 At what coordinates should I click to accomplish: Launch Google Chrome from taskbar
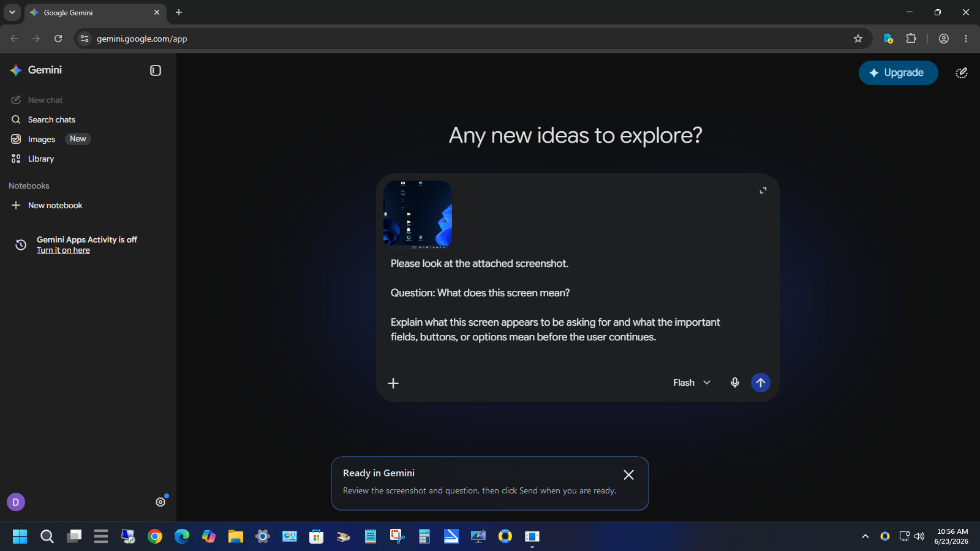click(x=155, y=537)
